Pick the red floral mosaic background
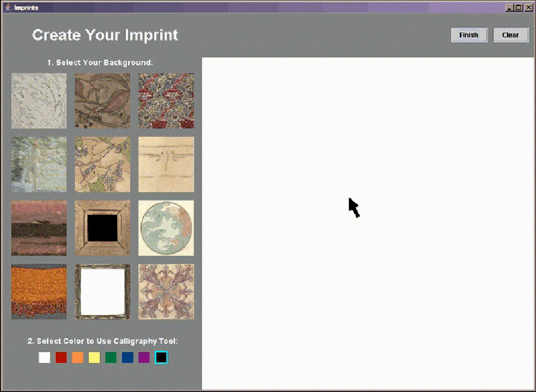The width and height of the screenshot is (536, 392). pyautogui.click(x=166, y=101)
